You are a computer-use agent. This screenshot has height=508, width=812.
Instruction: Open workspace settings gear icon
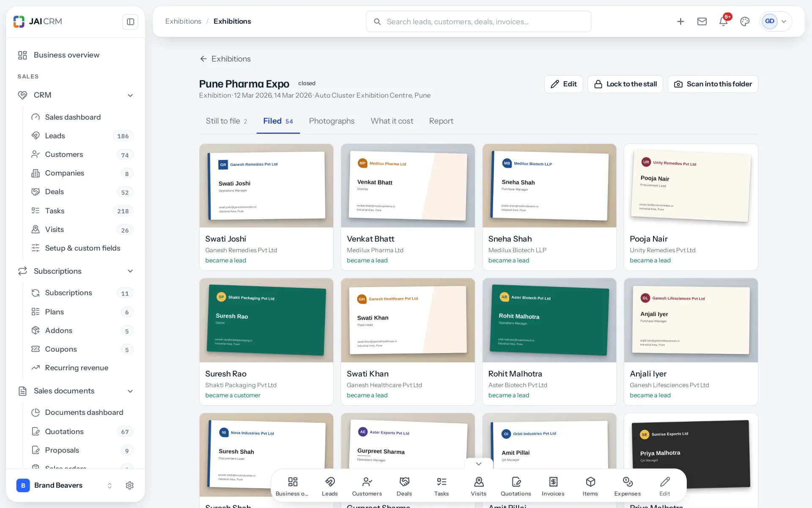coord(130,485)
